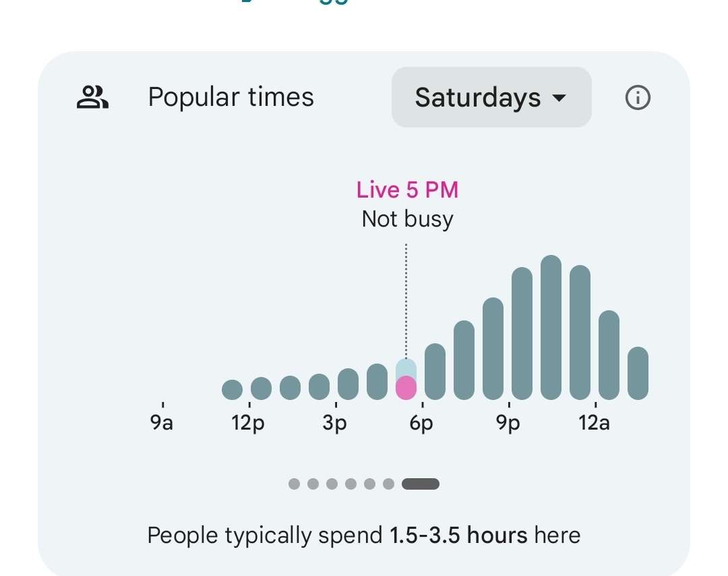
Task: Select the bar just after the 12p tick
Action: [x=261, y=388]
